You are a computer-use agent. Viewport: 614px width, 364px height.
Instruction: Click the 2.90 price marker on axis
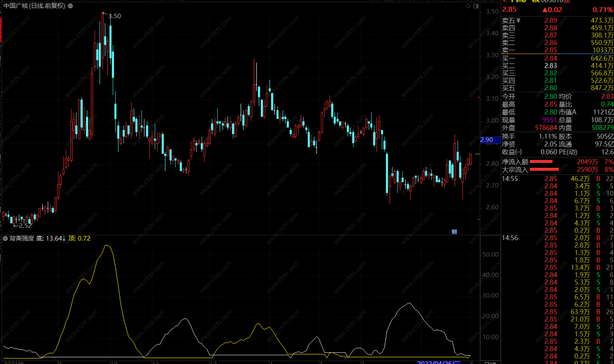click(487, 140)
